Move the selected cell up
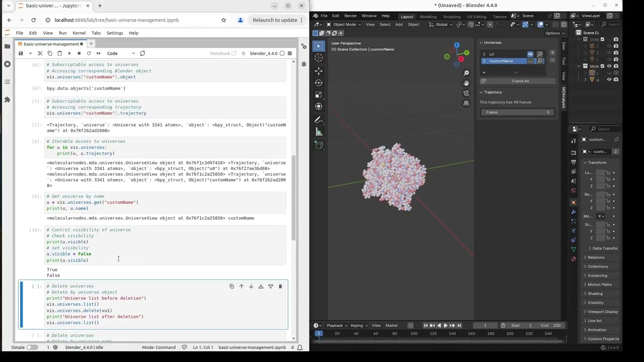 point(242,287)
